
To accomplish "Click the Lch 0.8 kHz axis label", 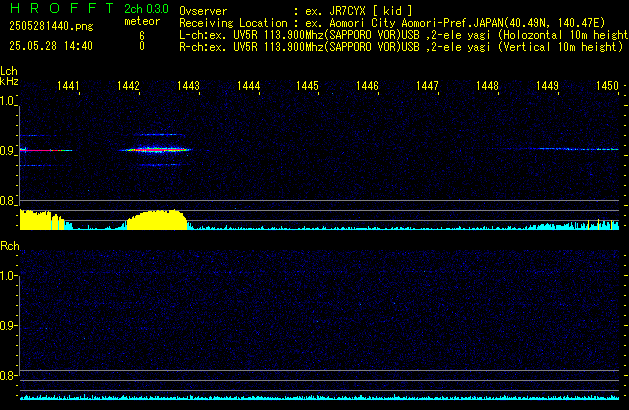I will [7, 201].
